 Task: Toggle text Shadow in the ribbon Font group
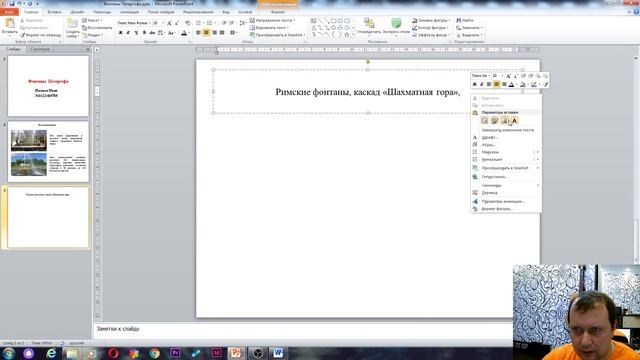pyautogui.click(x=144, y=33)
